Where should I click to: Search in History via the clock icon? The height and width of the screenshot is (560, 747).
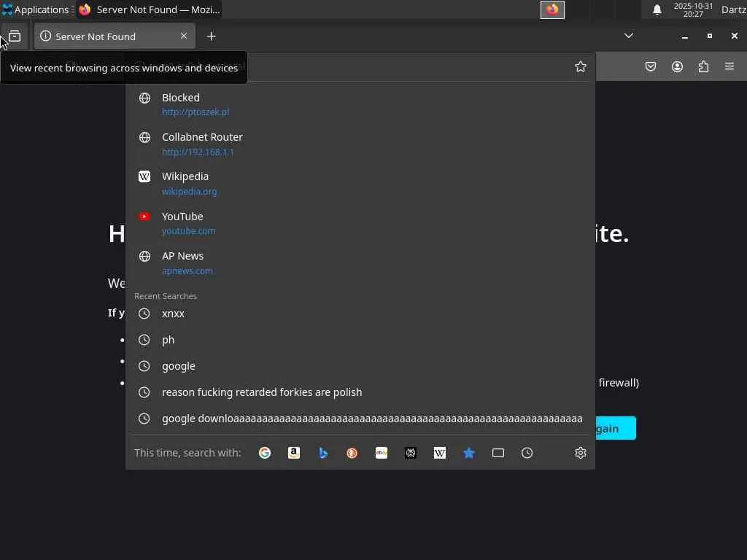tap(527, 453)
